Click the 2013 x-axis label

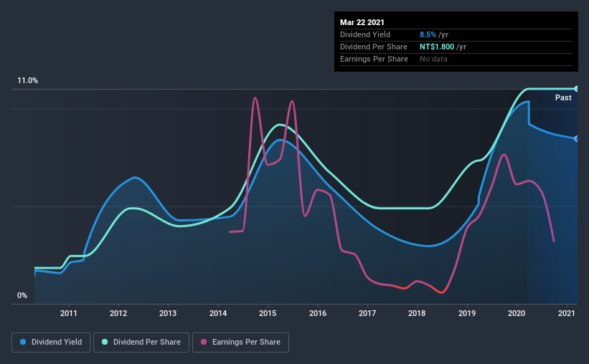pyautogui.click(x=168, y=313)
